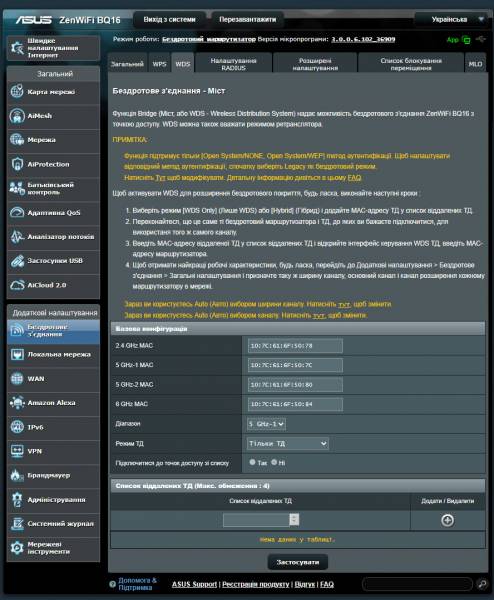Screen dimensions: 494x600
Task: Open the Quick Internet Setup icon
Action: point(18,48)
